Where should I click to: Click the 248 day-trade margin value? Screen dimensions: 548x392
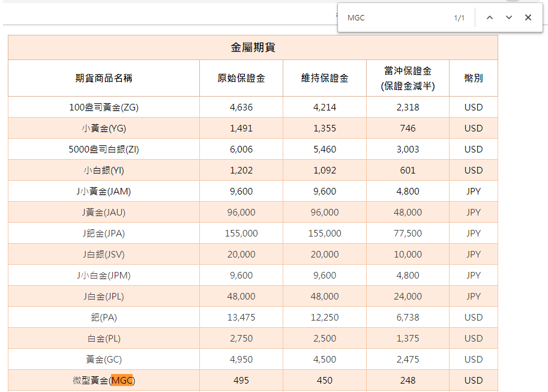pos(408,380)
